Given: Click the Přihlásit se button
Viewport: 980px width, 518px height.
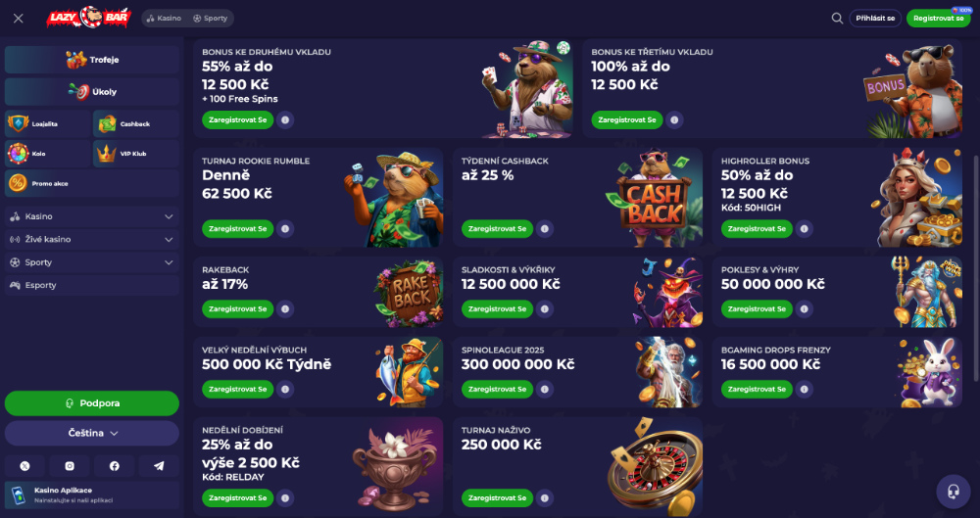Looking at the screenshot, I should 875,19.
